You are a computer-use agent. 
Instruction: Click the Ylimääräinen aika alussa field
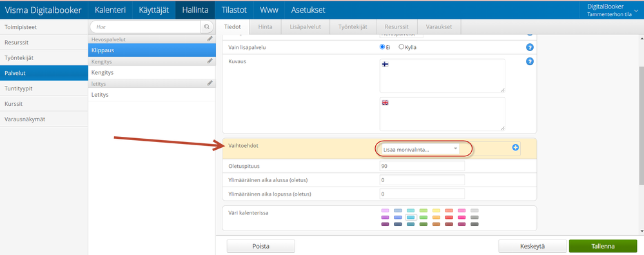422,179
